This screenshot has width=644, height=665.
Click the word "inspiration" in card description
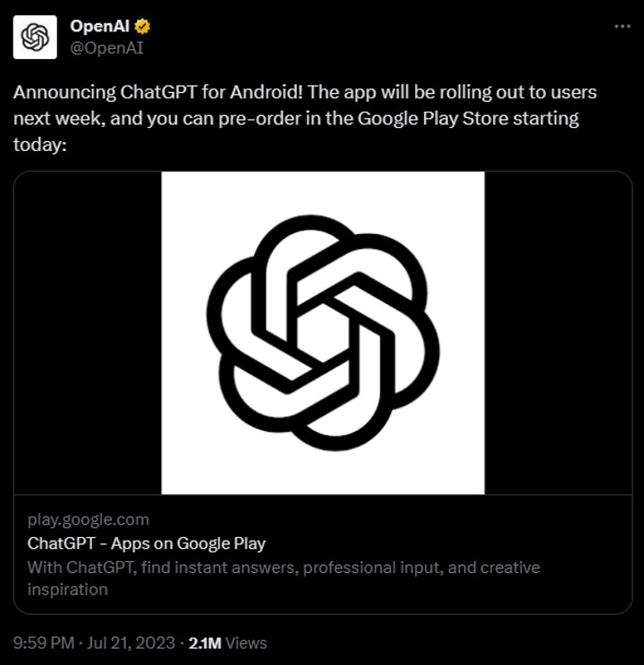(67, 590)
